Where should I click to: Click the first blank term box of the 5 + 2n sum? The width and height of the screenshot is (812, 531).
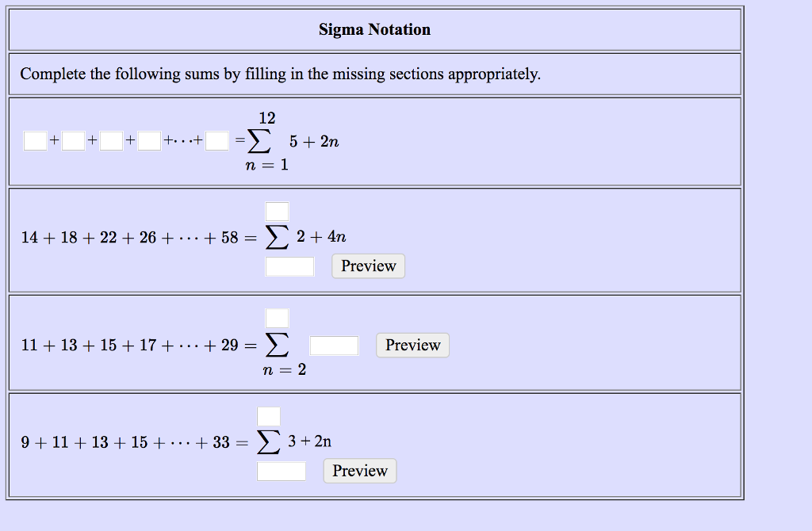[35, 141]
